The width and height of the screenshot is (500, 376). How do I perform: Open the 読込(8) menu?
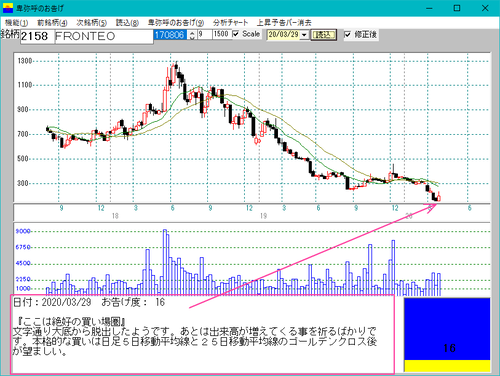click(x=127, y=23)
